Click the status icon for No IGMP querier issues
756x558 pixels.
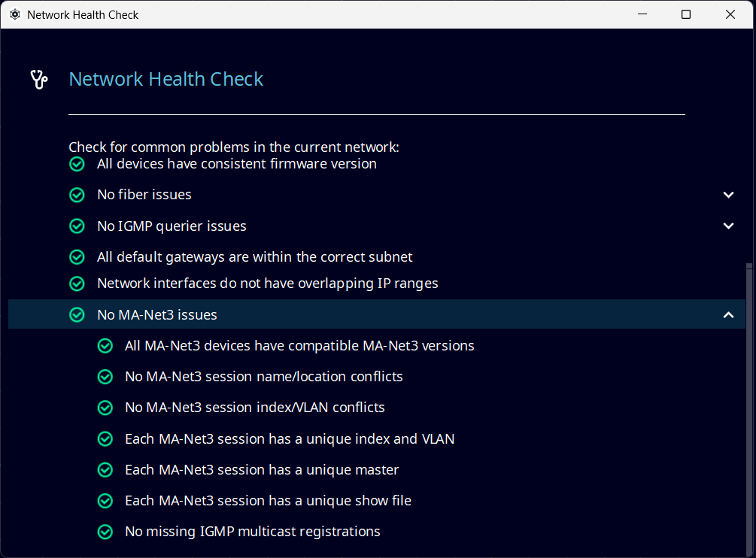click(77, 226)
